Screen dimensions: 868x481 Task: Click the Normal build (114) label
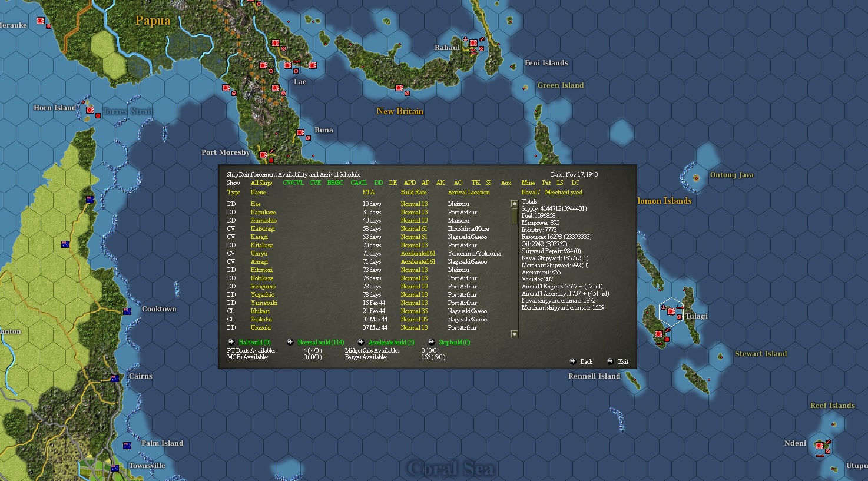[321, 342]
